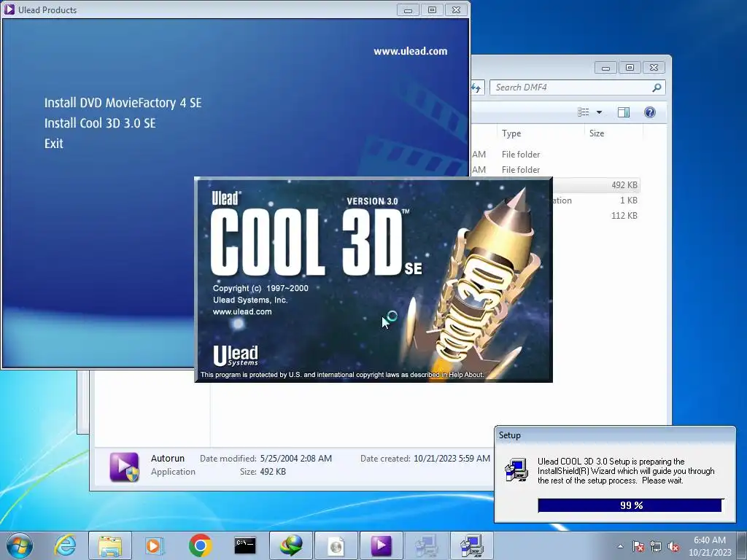Select the 492 KB file row
This screenshot has width=747, height=560.
(597, 184)
